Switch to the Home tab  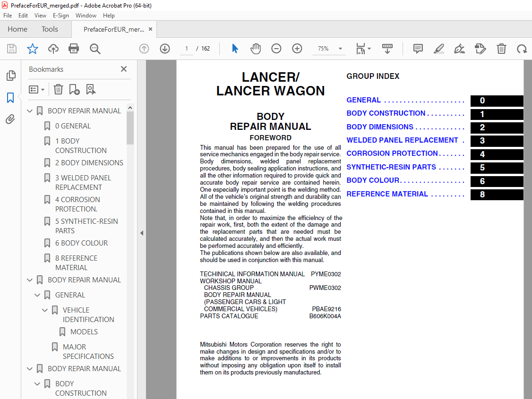coord(17,29)
